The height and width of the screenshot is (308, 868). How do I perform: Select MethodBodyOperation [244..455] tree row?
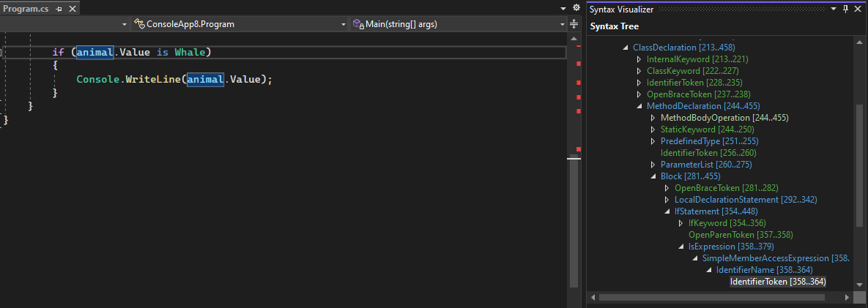coord(724,118)
